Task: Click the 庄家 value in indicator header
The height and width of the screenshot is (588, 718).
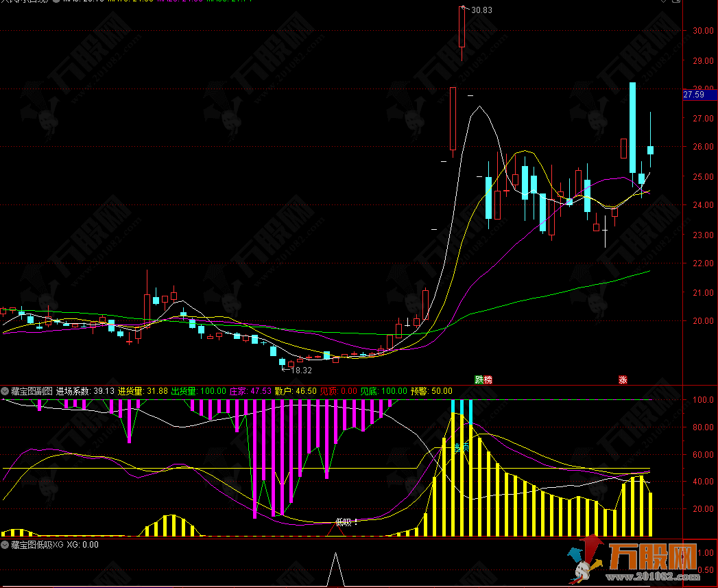Action: pos(250,391)
